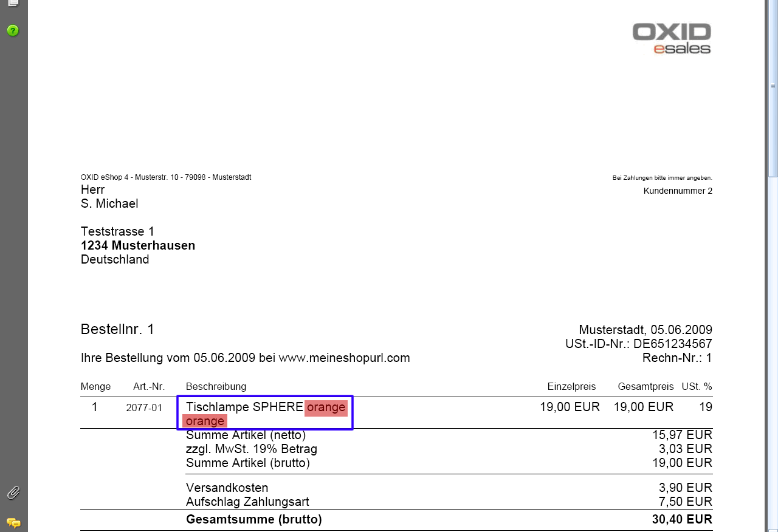778x532 pixels.
Task: Click the green help question mark icon
Action: click(x=13, y=30)
